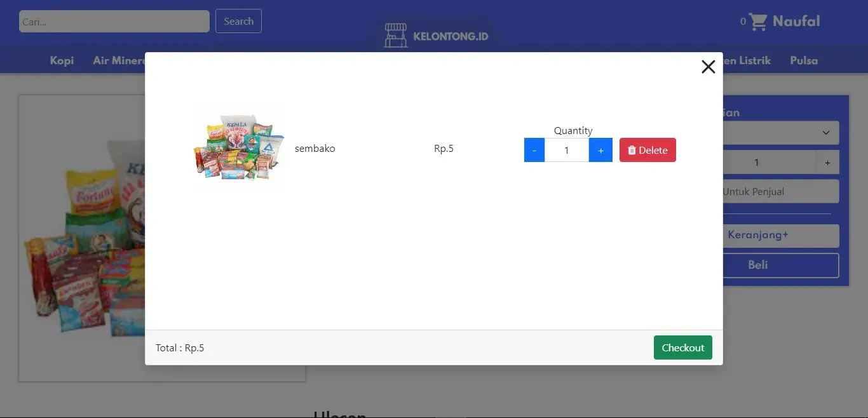Click the 'Quantity' label in cart
Image resolution: width=868 pixels, height=418 pixels.
pyautogui.click(x=573, y=130)
